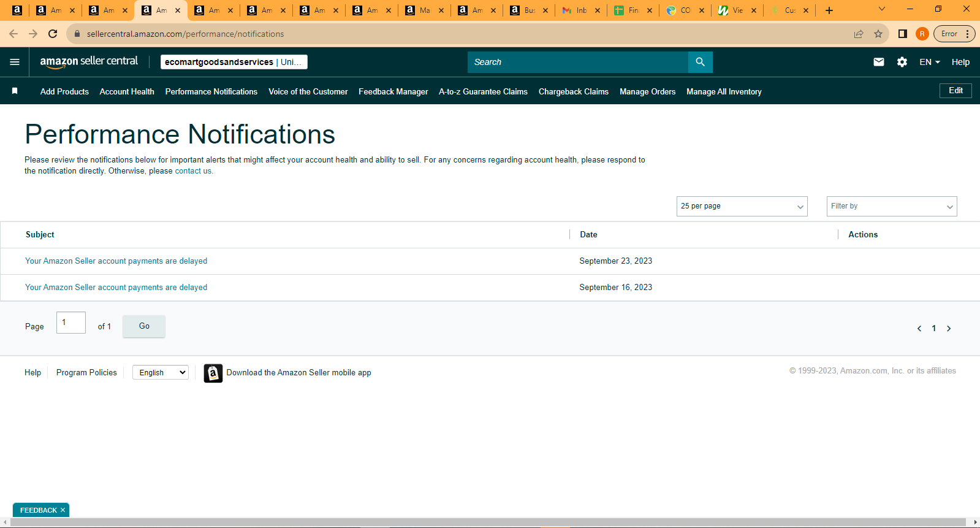Screen dimensions: 980x528
Task: Open the messages envelope icon
Action: click(878, 62)
